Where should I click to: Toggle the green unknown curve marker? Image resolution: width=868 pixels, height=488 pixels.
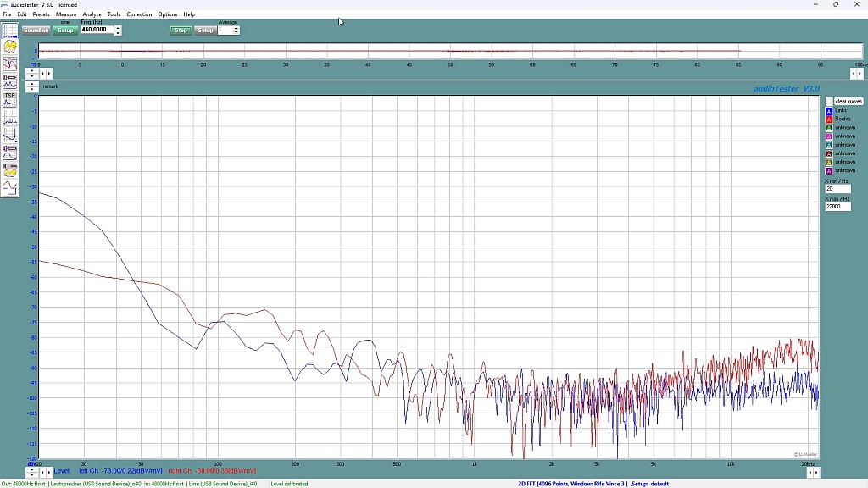829,128
